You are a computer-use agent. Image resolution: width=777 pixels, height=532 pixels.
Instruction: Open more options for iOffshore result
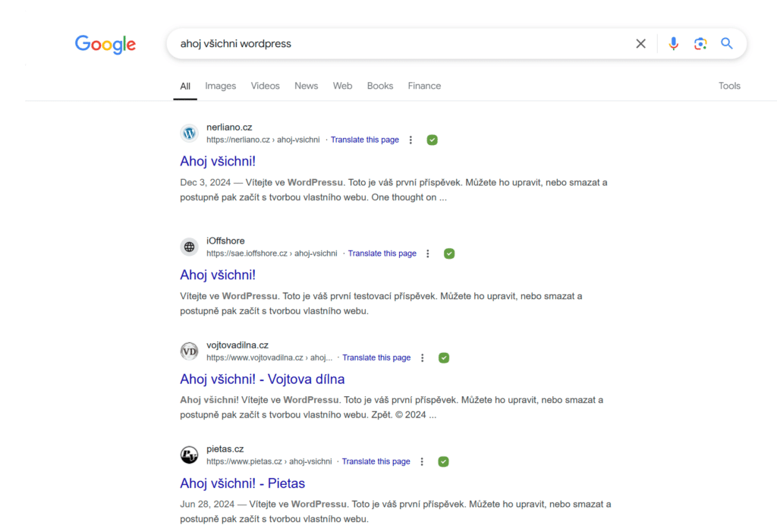tap(428, 253)
